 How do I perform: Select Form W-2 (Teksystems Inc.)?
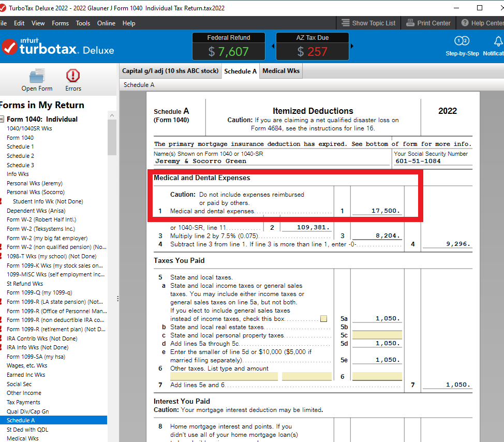(x=41, y=229)
